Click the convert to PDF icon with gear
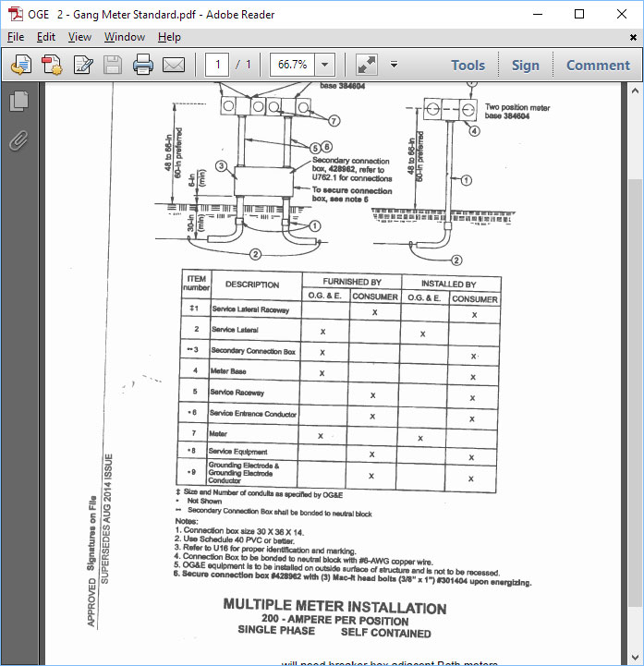The image size is (644, 666). point(52,65)
